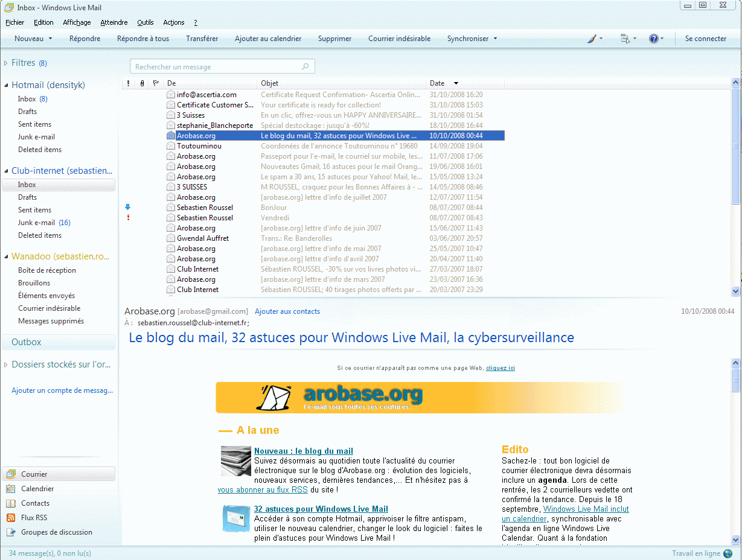Click Supprimer in the toolbar

point(335,39)
